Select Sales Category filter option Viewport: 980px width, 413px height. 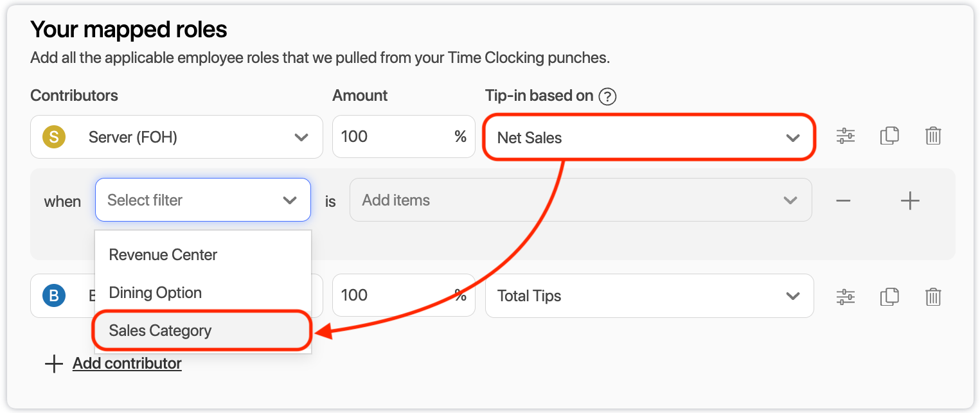(161, 331)
